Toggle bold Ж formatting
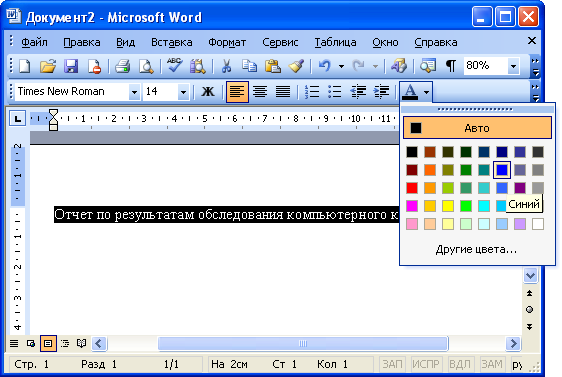The width and height of the screenshot is (562, 377). pos(208,92)
